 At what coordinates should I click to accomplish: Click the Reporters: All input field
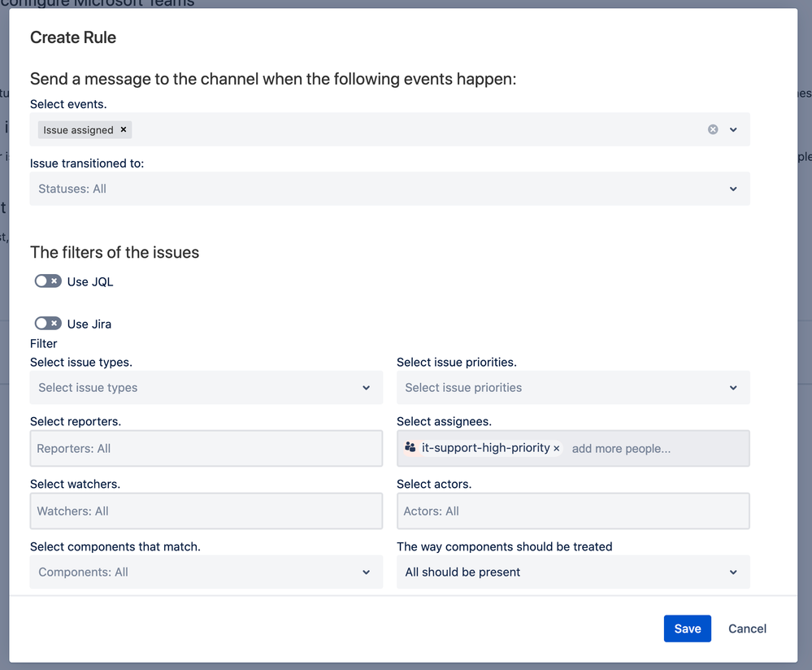(206, 449)
